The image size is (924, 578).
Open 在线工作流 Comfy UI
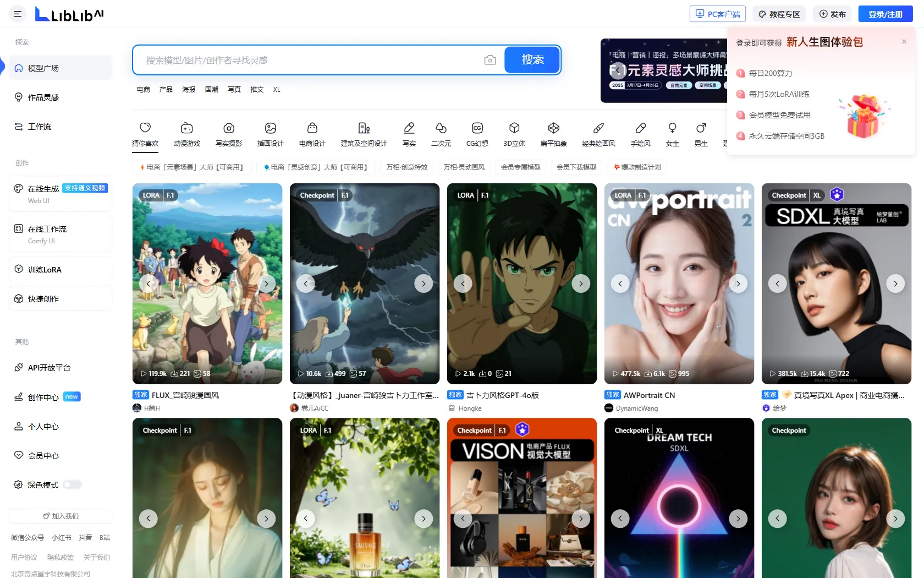[61, 234]
